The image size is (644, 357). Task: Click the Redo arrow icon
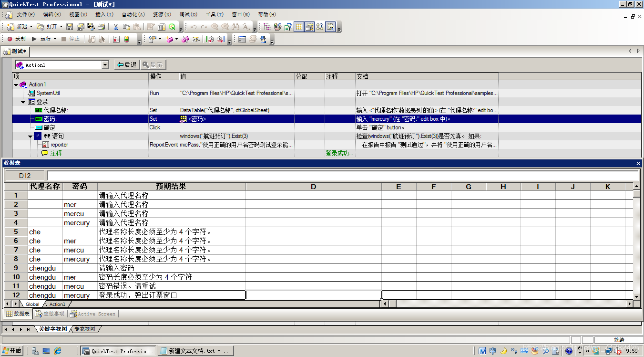tap(204, 27)
